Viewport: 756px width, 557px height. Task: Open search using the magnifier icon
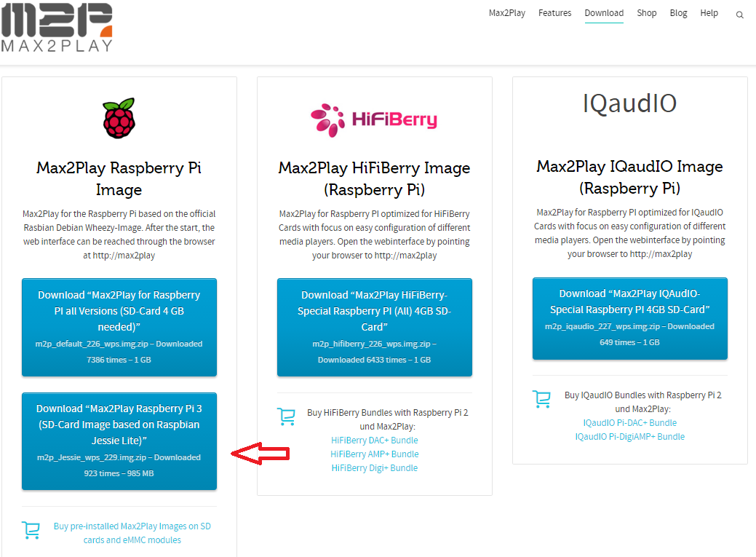pos(739,14)
